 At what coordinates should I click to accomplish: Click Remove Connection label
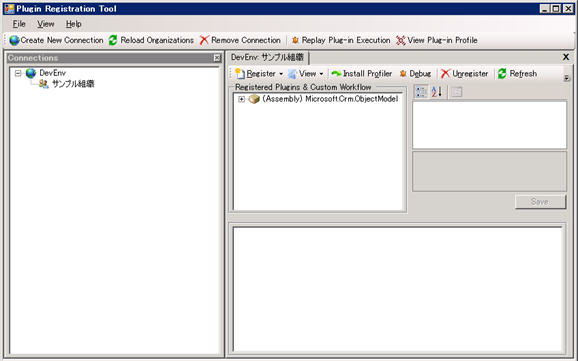pos(246,40)
